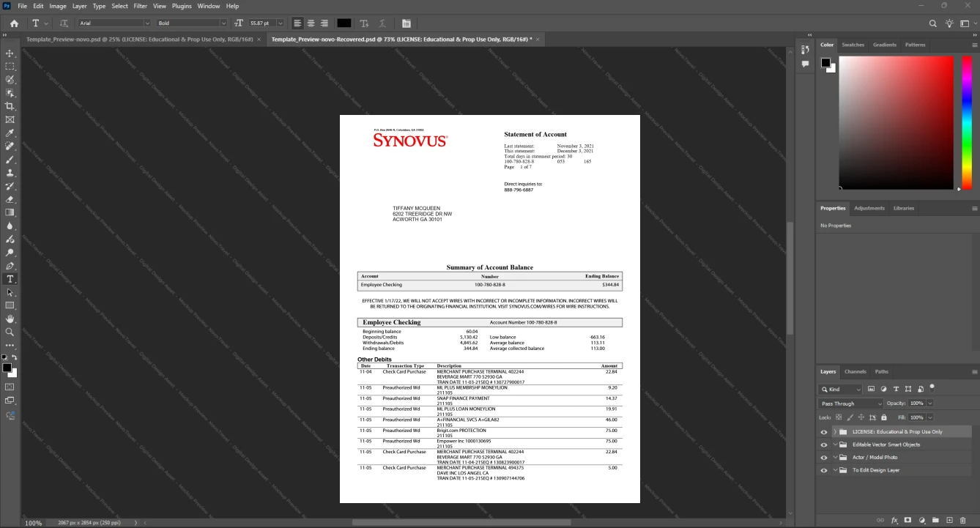Open the Filter menu
The image size is (980, 528).
click(x=140, y=6)
